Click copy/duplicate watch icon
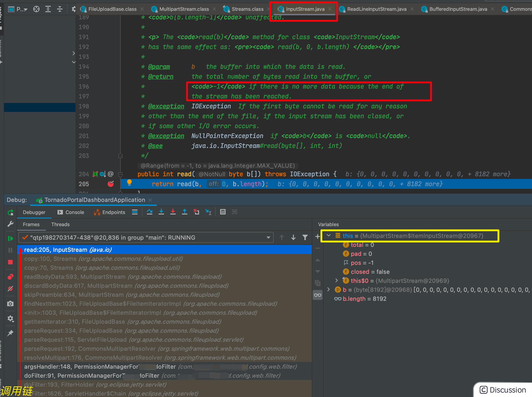This screenshot has width=532, height=397. click(317, 283)
